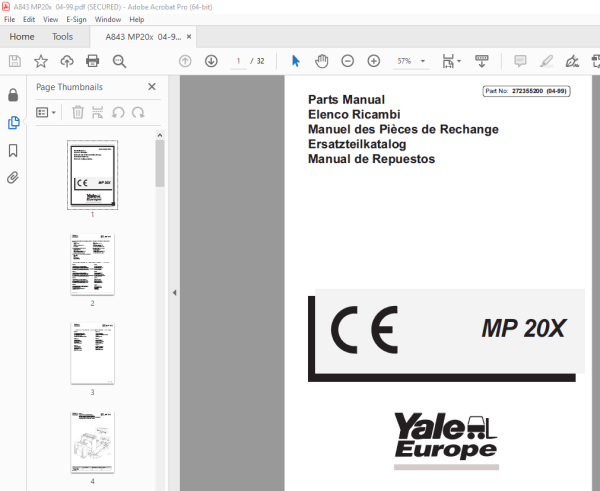Open the Window menu
The image size is (600, 491).
[108, 20]
